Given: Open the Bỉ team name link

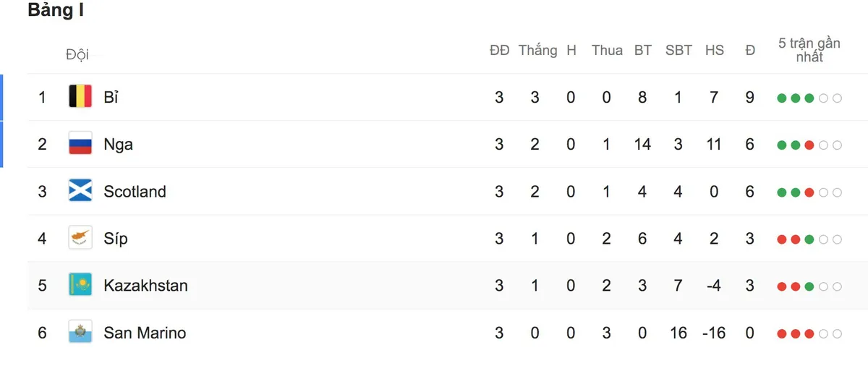Looking at the screenshot, I should [111, 97].
